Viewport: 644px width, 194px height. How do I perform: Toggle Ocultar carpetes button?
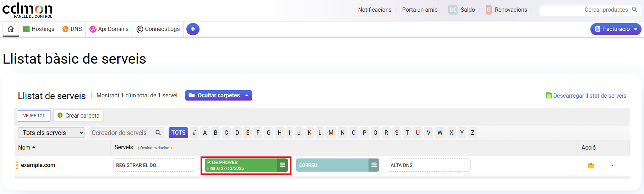point(218,96)
